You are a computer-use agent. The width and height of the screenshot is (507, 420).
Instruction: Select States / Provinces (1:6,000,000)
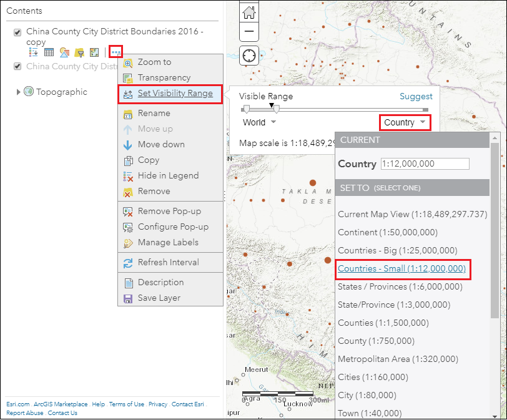pos(400,286)
